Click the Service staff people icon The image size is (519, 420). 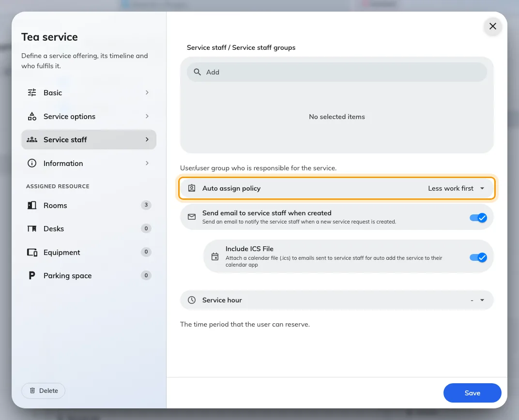point(32,139)
